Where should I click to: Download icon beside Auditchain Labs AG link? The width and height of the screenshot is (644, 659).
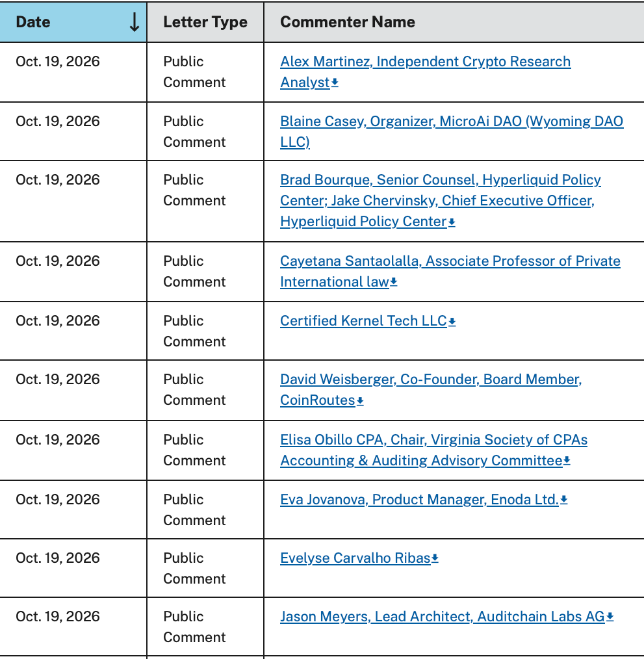click(x=610, y=617)
